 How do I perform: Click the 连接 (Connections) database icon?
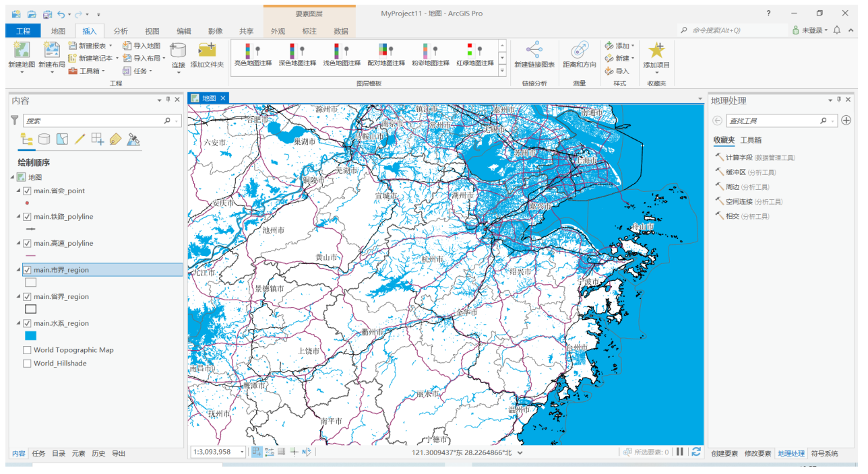178,50
